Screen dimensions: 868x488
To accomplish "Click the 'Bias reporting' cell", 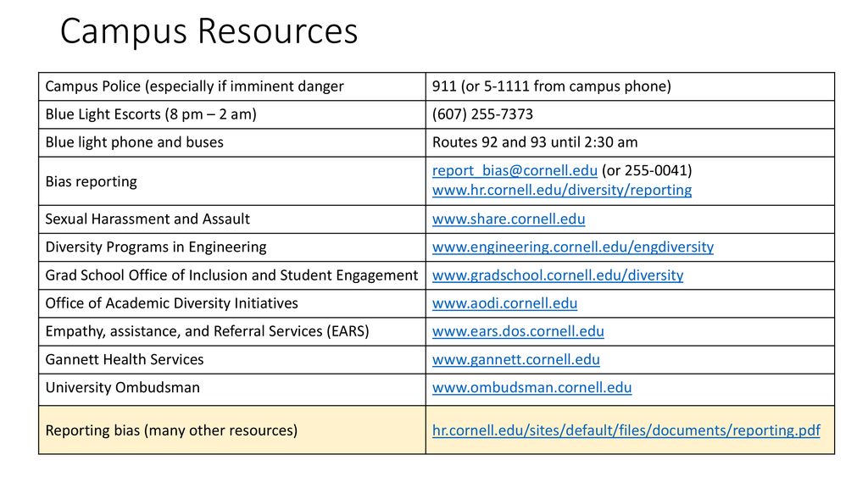I will tap(232, 181).
